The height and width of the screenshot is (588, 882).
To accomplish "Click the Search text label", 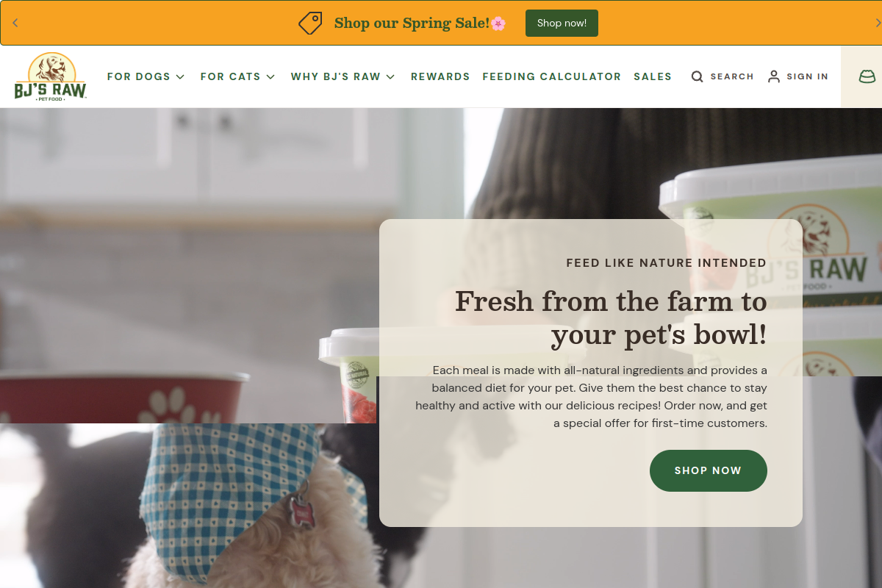I will (x=732, y=76).
